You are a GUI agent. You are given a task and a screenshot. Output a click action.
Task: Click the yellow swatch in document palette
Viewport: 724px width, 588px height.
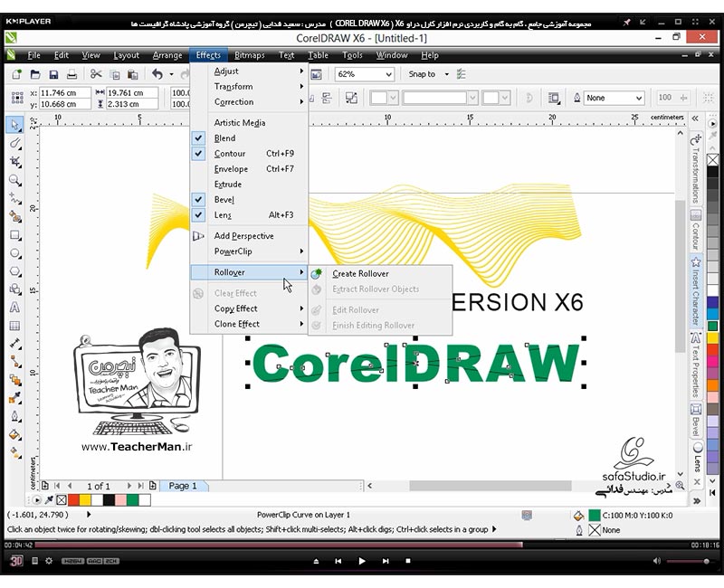coord(85,500)
